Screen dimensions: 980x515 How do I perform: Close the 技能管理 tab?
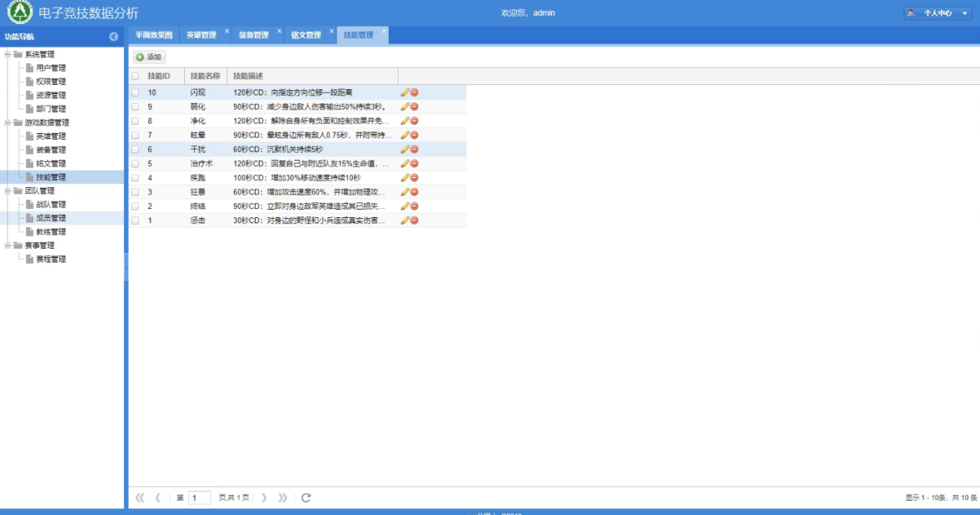click(x=384, y=32)
